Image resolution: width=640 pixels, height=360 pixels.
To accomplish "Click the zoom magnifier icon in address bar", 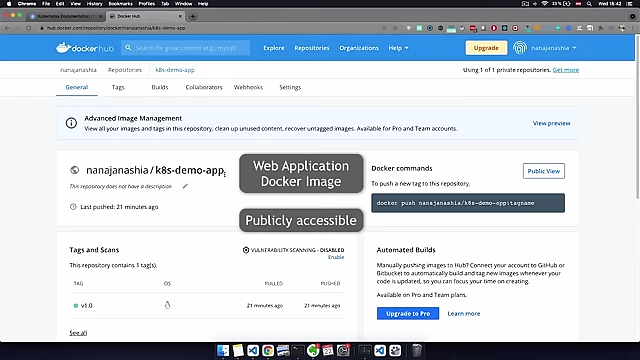I will 384,28.
